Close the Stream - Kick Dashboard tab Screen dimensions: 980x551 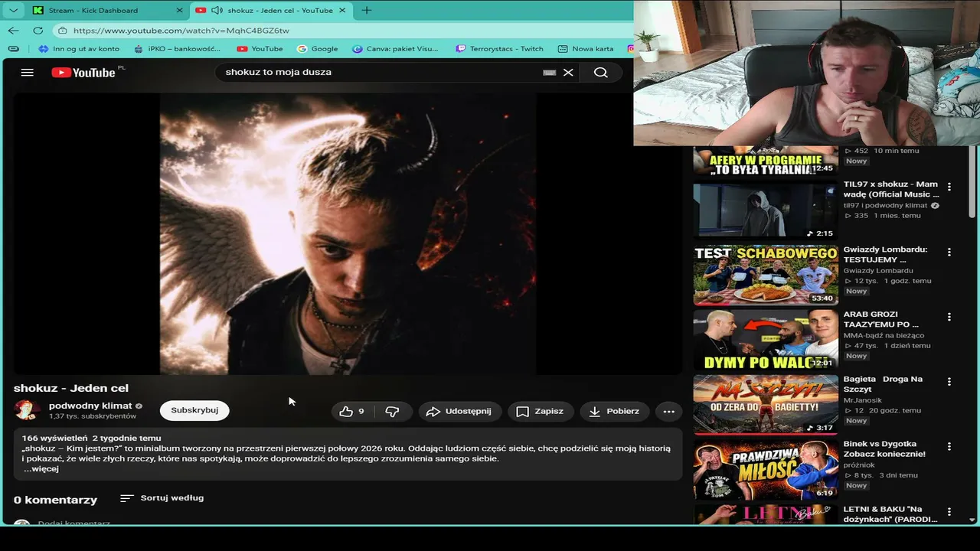tap(180, 10)
